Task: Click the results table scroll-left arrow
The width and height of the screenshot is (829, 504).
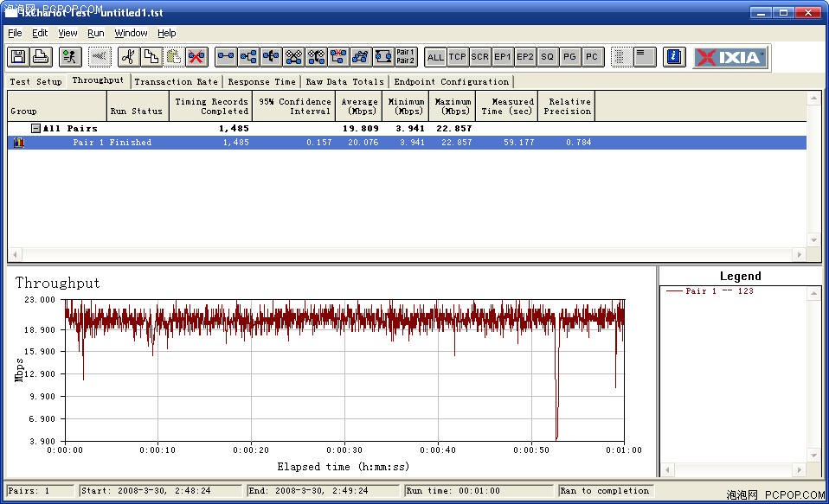Action: 15,255
